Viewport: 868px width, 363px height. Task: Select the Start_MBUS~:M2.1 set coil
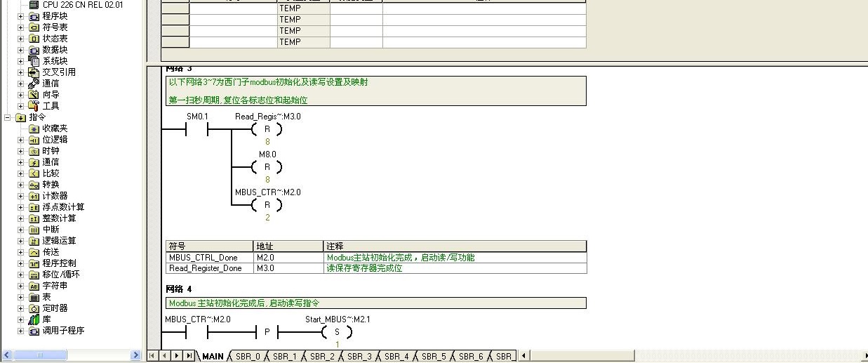(338, 331)
